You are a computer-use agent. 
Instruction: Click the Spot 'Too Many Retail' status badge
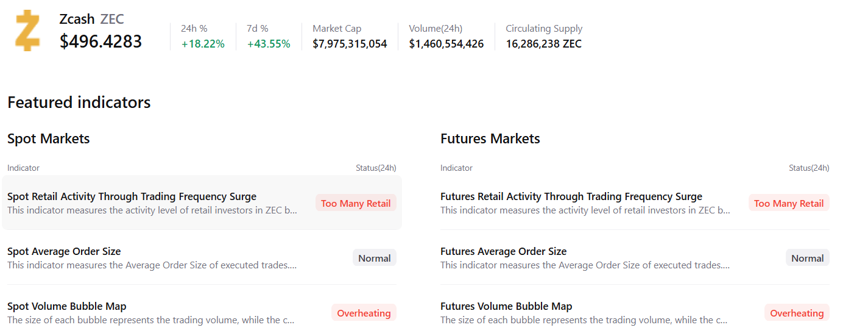click(x=356, y=204)
